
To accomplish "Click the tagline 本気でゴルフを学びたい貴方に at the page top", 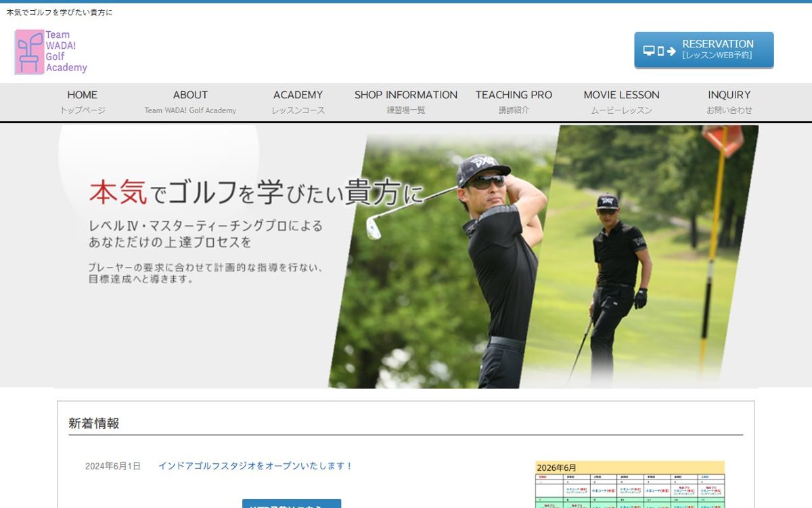I will [60, 13].
